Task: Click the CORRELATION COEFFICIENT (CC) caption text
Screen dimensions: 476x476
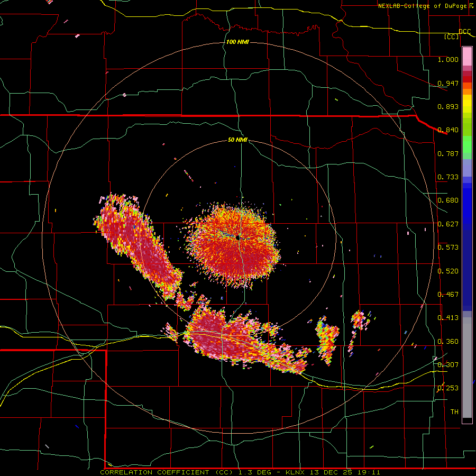Action: (x=167, y=472)
